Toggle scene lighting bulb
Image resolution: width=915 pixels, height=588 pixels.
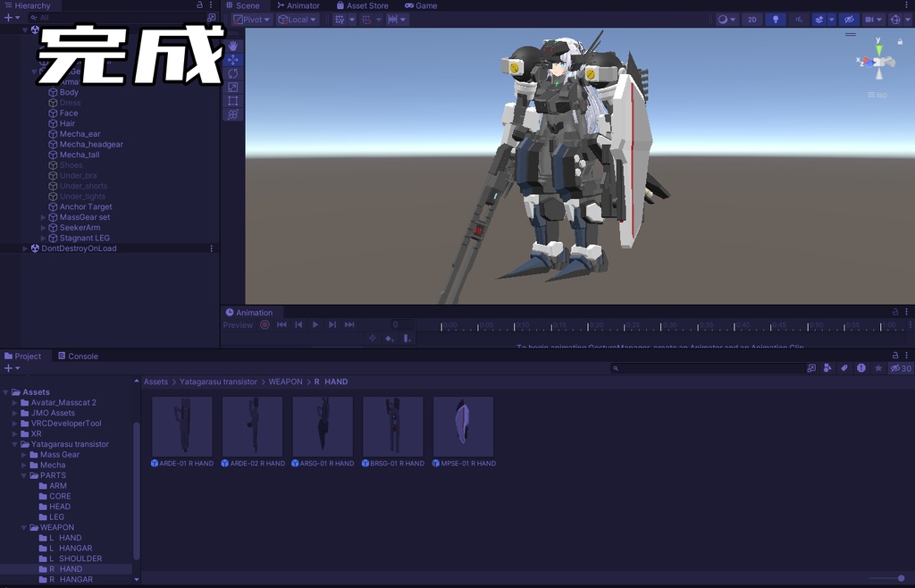tap(776, 20)
